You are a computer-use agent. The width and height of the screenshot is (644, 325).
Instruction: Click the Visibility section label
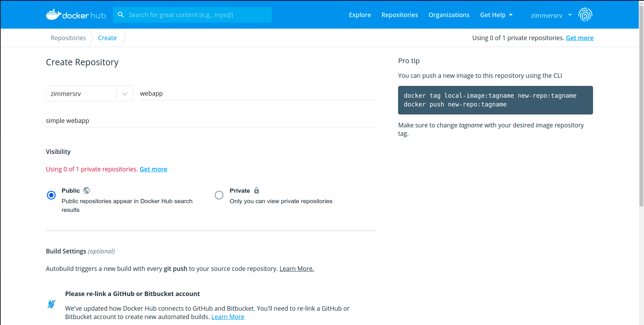(58, 152)
